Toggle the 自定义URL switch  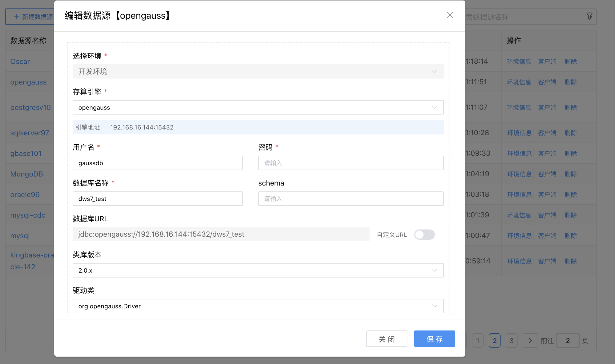pos(424,235)
